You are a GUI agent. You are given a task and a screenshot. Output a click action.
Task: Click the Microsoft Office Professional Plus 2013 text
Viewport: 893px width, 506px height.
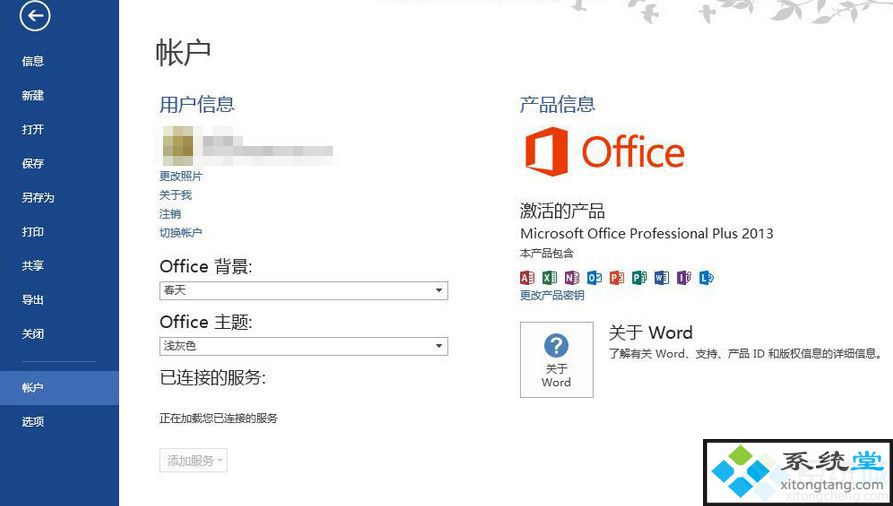pyautogui.click(x=646, y=233)
